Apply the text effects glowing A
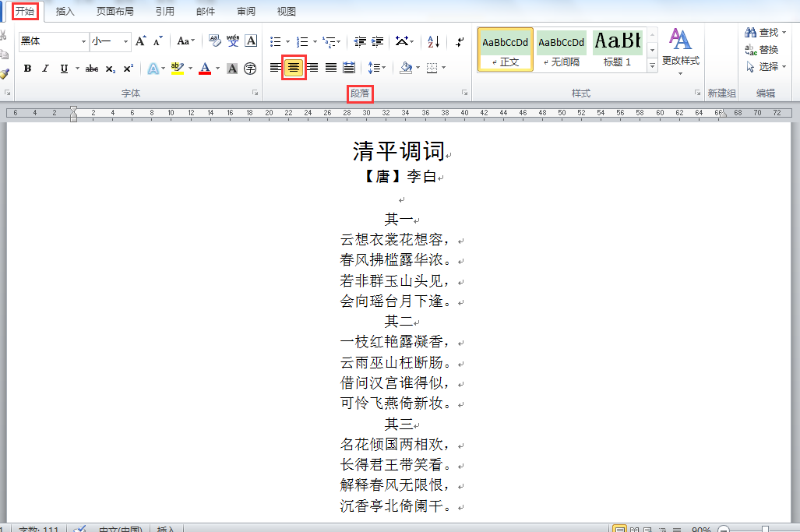The image size is (800, 532). pos(153,69)
